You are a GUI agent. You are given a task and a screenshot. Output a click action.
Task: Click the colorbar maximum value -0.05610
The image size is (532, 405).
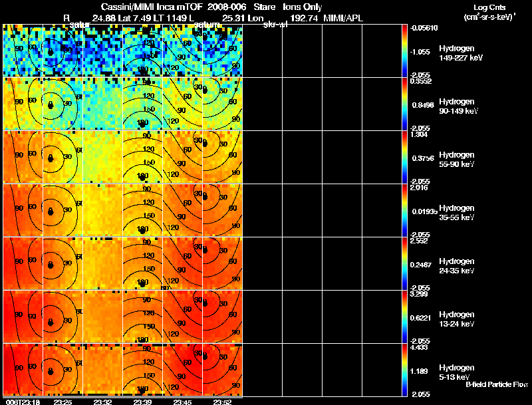point(424,28)
